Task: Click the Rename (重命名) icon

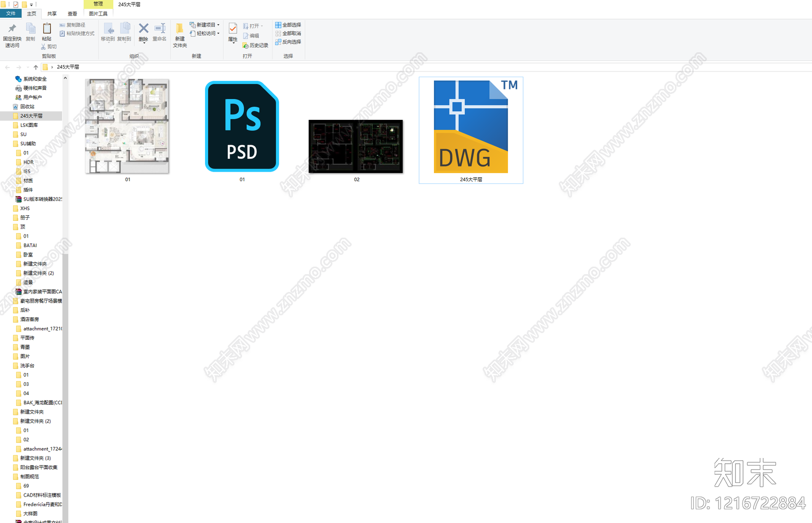Action: click(x=160, y=28)
